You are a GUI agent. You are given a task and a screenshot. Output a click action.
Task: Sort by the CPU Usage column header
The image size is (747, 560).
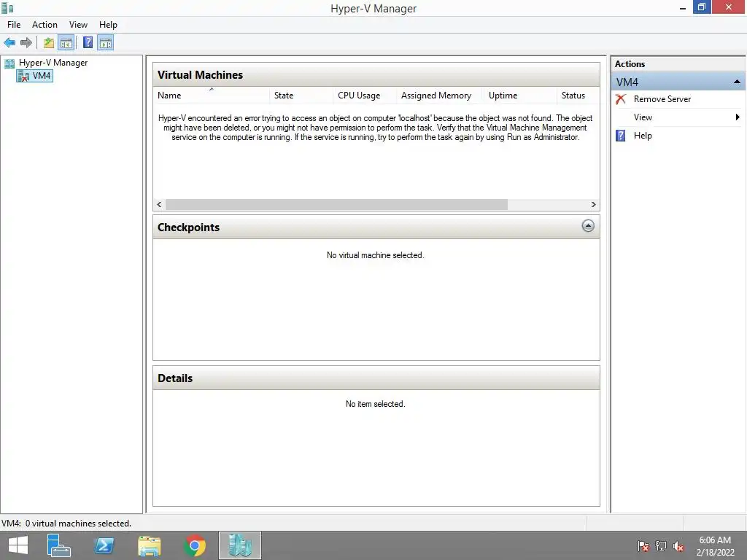tap(365, 96)
